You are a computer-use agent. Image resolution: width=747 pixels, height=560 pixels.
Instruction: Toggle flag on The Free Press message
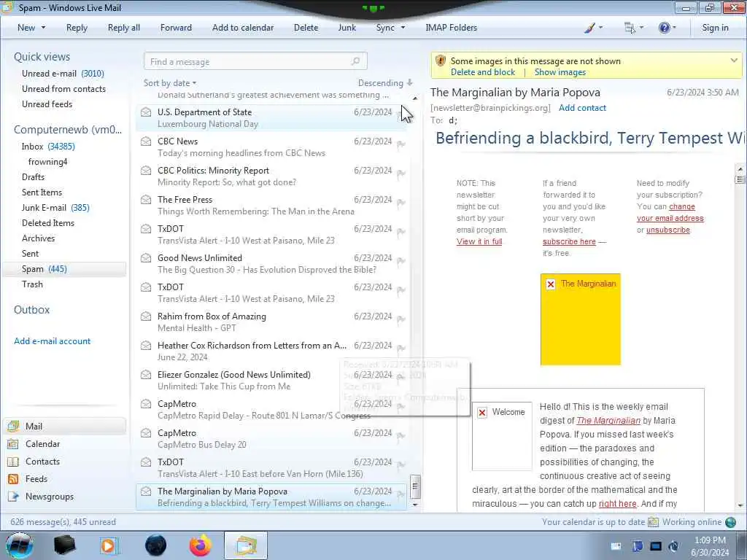401,203
